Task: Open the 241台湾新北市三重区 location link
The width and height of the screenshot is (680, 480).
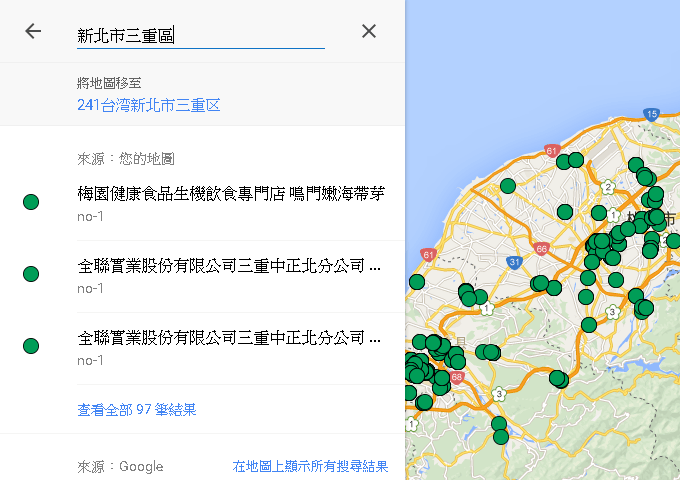Action: click(x=149, y=105)
